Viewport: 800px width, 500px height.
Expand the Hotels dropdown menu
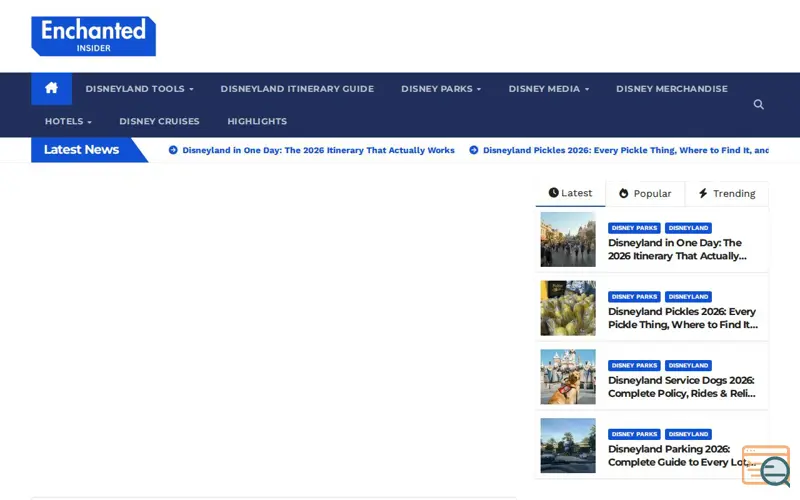68,121
